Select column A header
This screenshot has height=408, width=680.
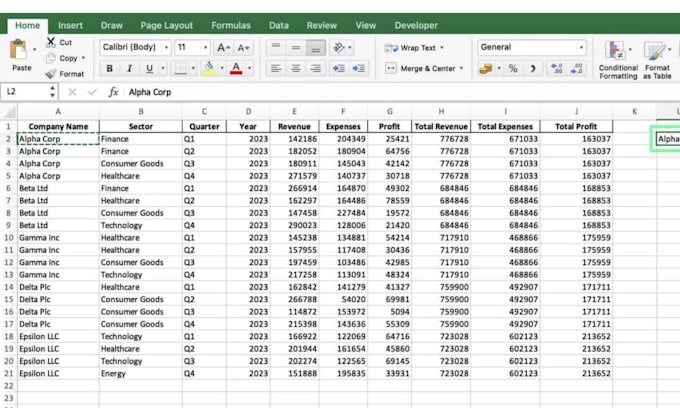point(58,111)
